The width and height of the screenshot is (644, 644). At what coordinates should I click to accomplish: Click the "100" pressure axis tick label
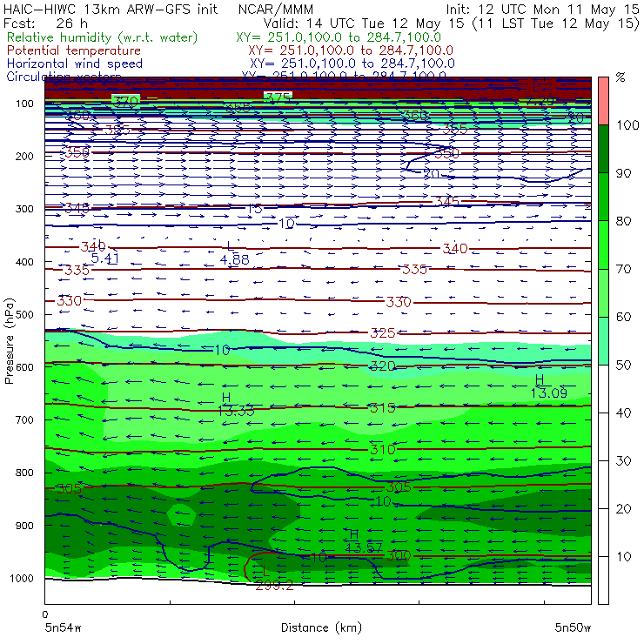24,104
